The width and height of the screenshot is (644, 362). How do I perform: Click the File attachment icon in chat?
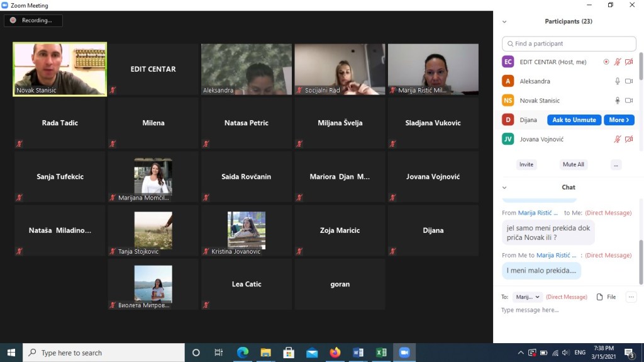tap(600, 297)
